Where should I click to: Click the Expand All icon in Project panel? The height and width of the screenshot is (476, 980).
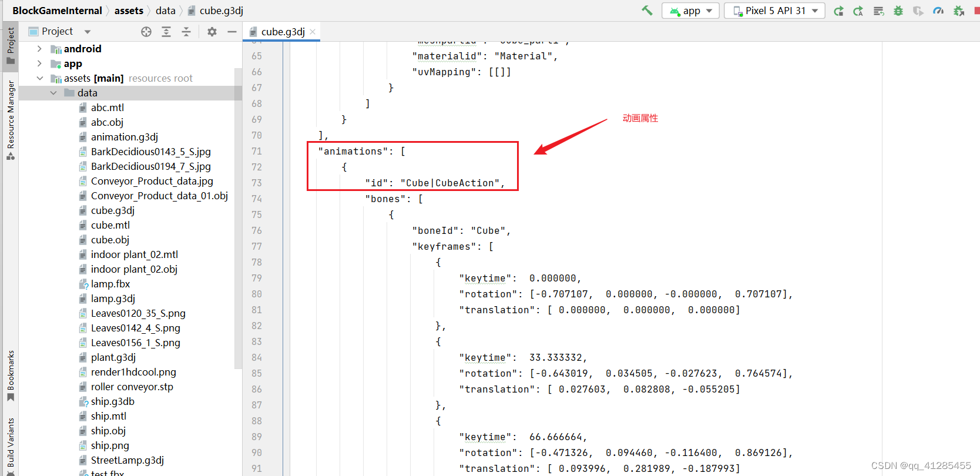pos(166,32)
